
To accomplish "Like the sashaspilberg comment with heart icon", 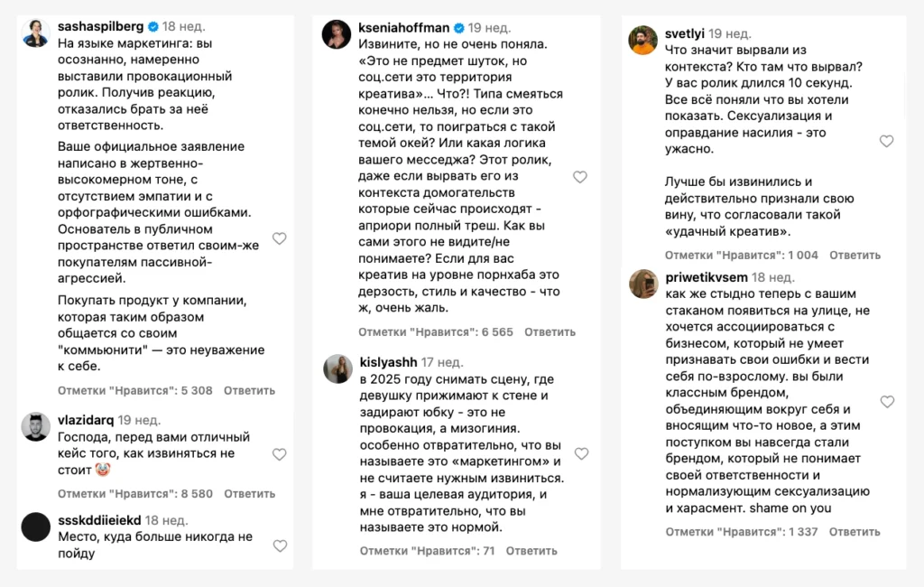I will tap(280, 238).
